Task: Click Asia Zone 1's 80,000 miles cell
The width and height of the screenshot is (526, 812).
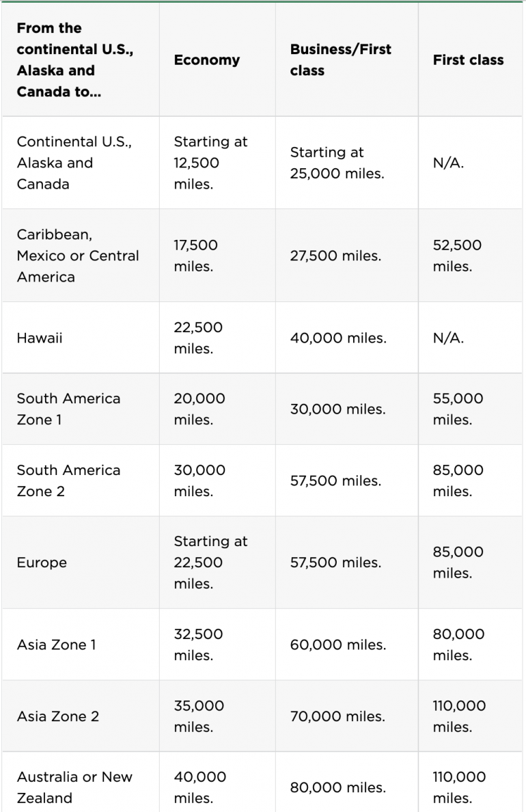Action: click(x=458, y=645)
